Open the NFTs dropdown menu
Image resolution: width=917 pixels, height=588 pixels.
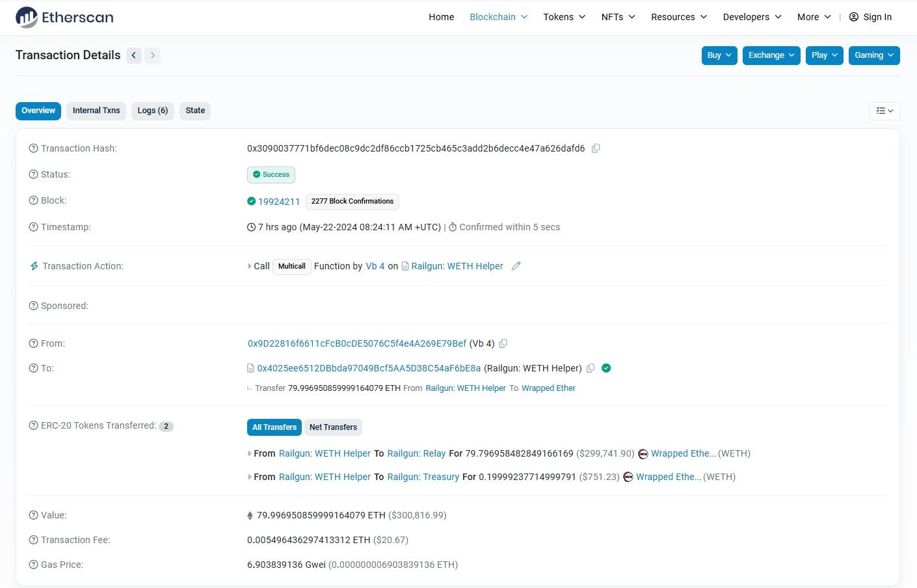pyautogui.click(x=618, y=17)
